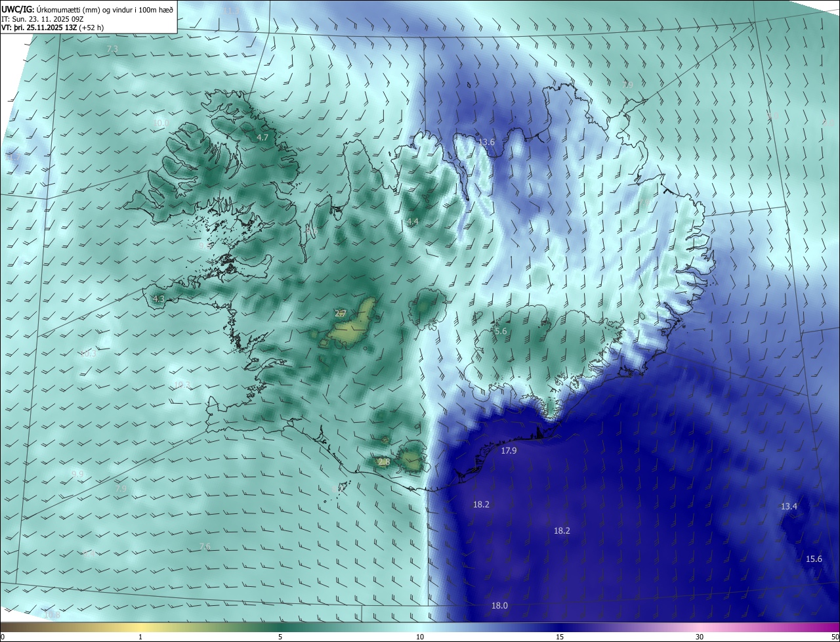Viewport: 840px width, 642px height.
Task: Click the 'VT: þri. 25.11.2025 13Z (+52 h)' line
Action: tap(52, 28)
